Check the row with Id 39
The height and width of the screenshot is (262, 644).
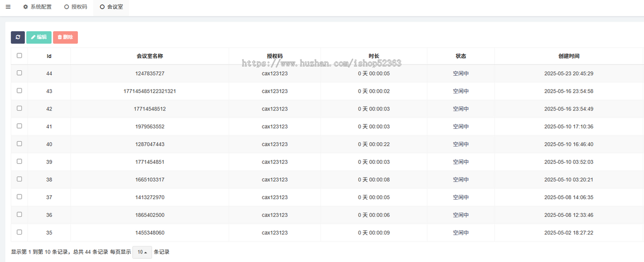(x=19, y=161)
